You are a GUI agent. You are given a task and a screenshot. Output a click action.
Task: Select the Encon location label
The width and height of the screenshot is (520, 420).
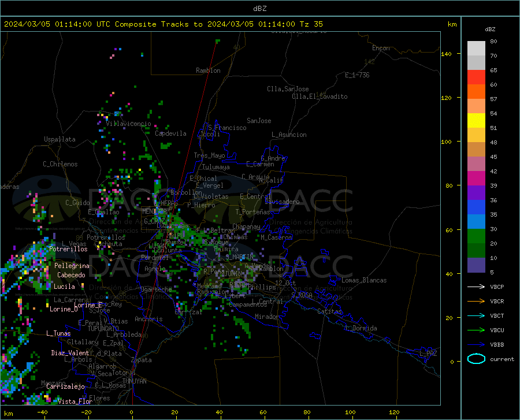click(x=381, y=48)
